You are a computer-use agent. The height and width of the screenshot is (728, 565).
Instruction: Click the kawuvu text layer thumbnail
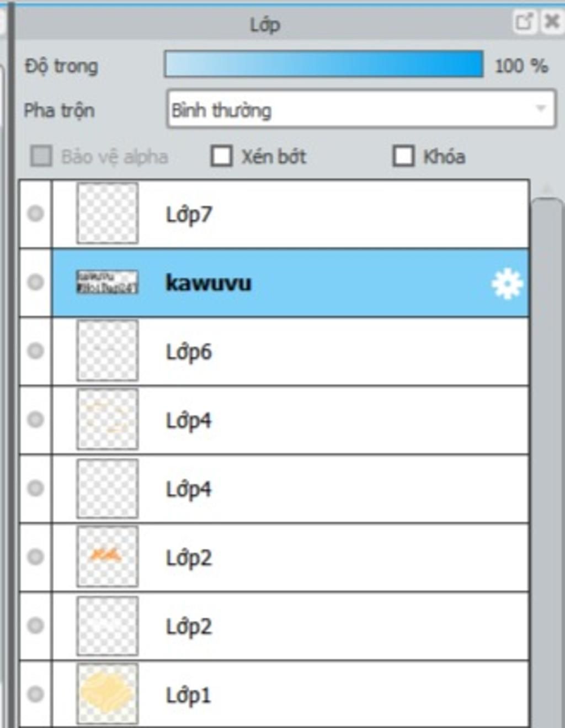point(107,282)
